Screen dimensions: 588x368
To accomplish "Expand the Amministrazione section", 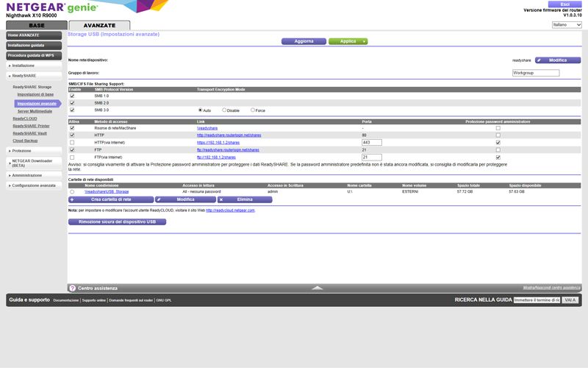I will point(34,175).
